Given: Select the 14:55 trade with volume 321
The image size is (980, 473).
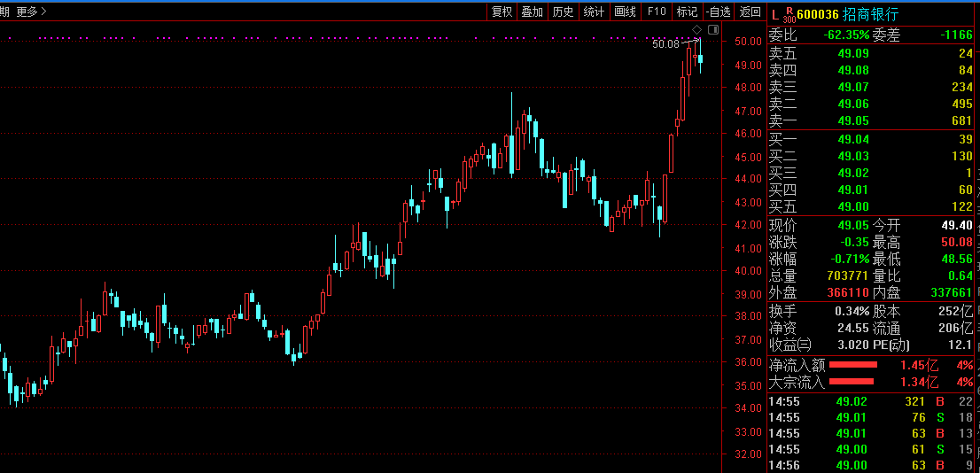Looking at the screenshot, I should point(871,401).
